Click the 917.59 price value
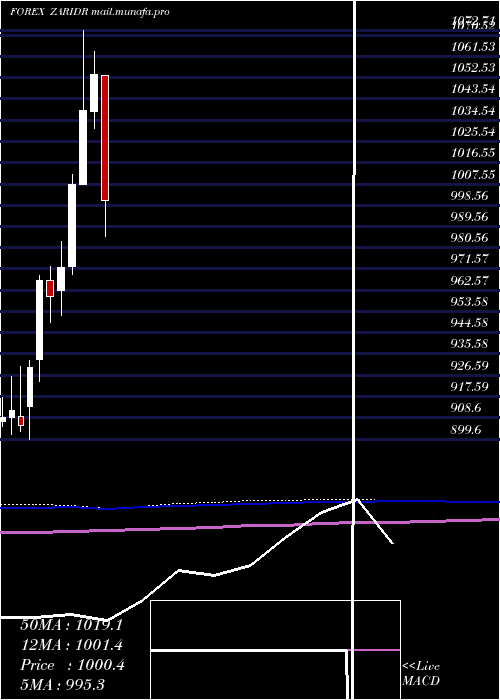 (470, 387)
